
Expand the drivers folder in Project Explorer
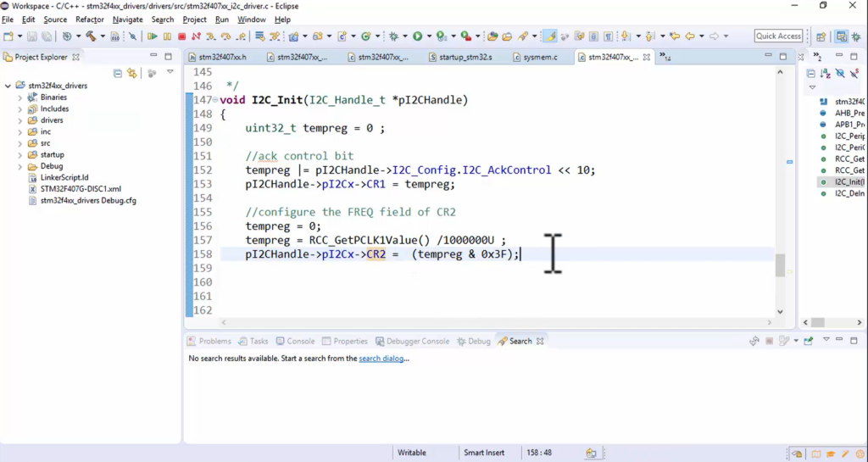[20, 120]
